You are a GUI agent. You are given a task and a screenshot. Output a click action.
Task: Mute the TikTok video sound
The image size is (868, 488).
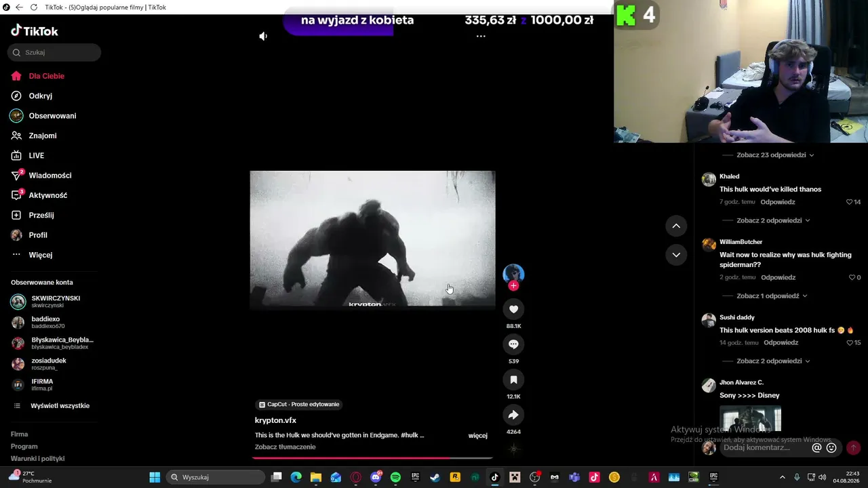263,36
